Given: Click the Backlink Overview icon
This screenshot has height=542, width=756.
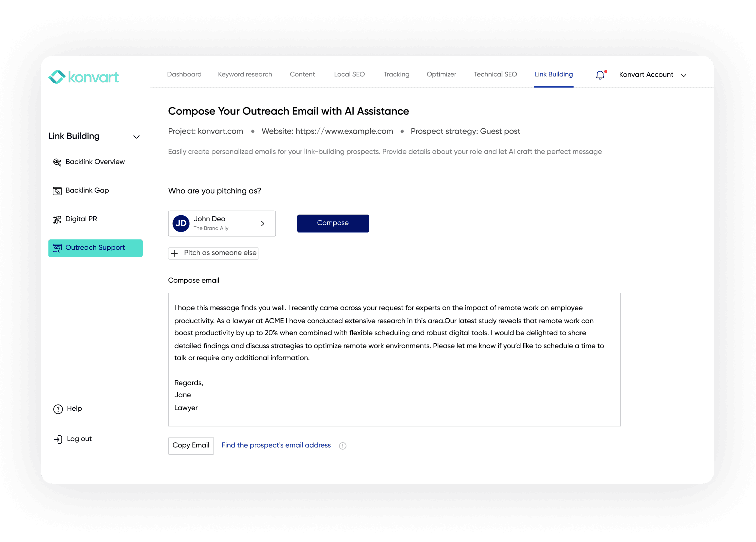Looking at the screenshot, I should (57, 162).
